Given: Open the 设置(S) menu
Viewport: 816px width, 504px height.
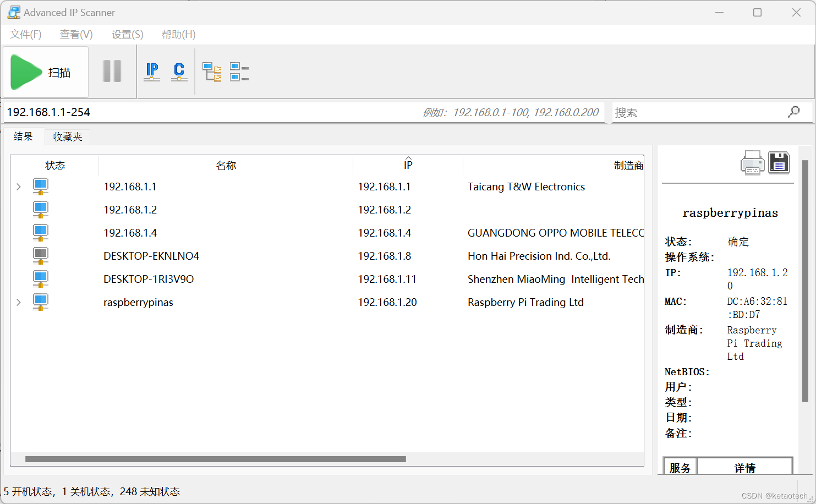Looking at the screenshot, I should point(128,34).
